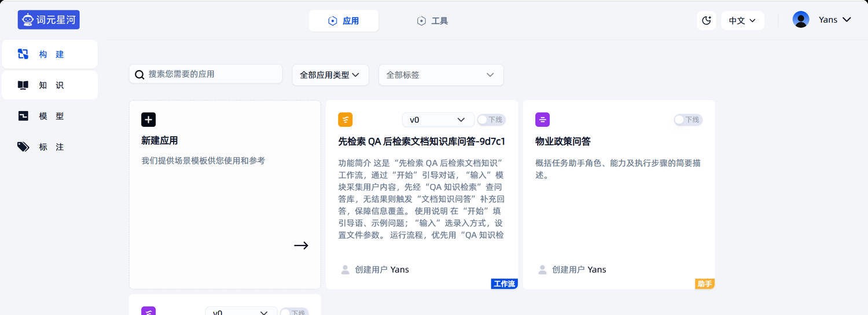Image resolution: width=868 pixels, height=315 pixels.
Task: Click the 助手 badge
Action: coord(705,284)
